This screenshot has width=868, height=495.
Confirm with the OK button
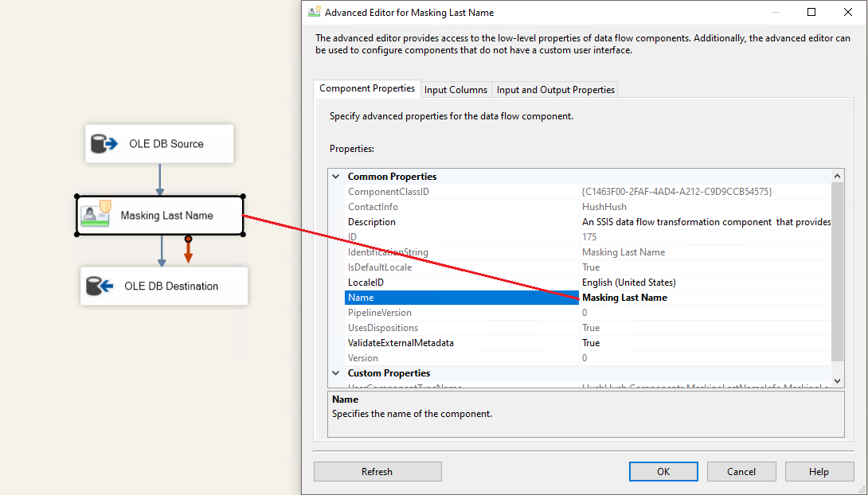pyautogui.click(x=663, y=472)
